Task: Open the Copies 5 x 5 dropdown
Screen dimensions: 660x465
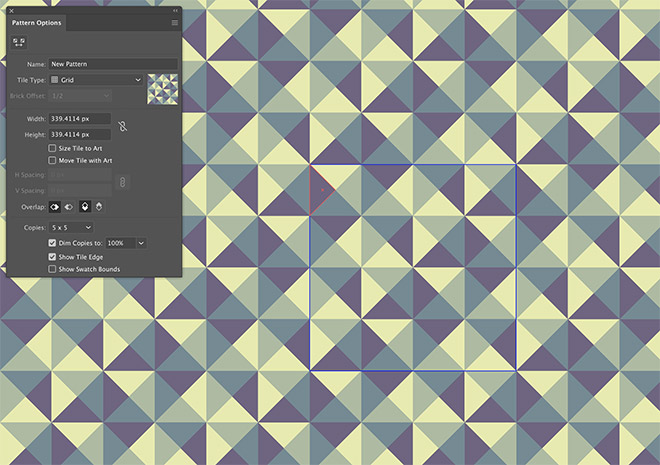Action: [x=71, y=228]
